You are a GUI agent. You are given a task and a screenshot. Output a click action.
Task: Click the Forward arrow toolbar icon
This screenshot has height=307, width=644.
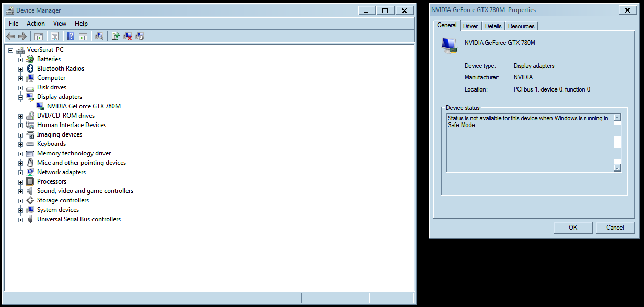coord(22,36)
